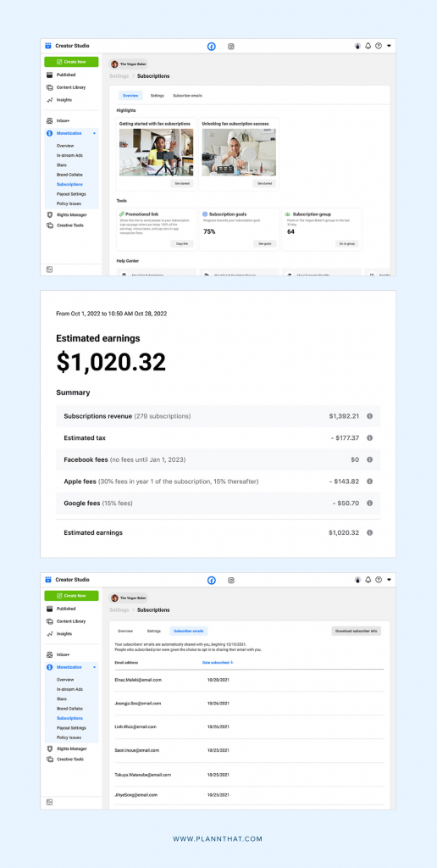Screen dimensions: 437x868
Task: Select In-stream Ads in the Overview window sidebar
Action: [69, 156]
